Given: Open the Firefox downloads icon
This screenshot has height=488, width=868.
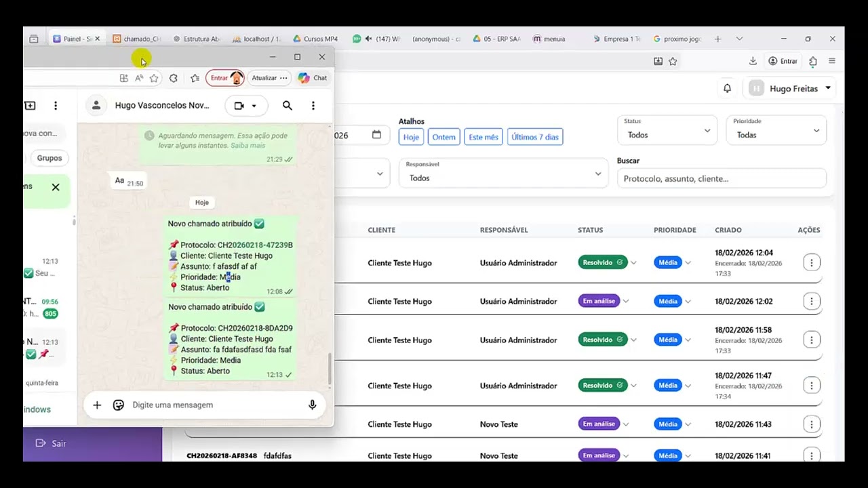Looking at the screenshot, I should point(753,61).
